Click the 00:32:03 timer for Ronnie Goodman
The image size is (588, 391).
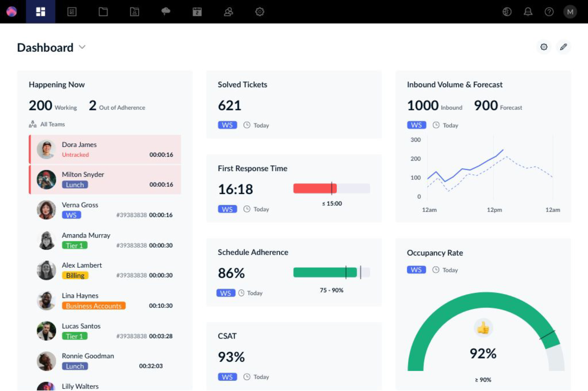click(151, 366)
